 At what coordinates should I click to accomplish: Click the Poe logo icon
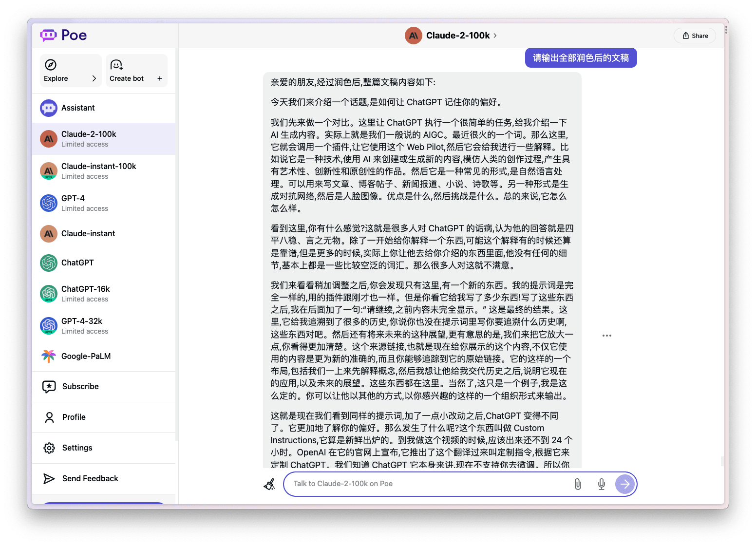coord(48,35)
